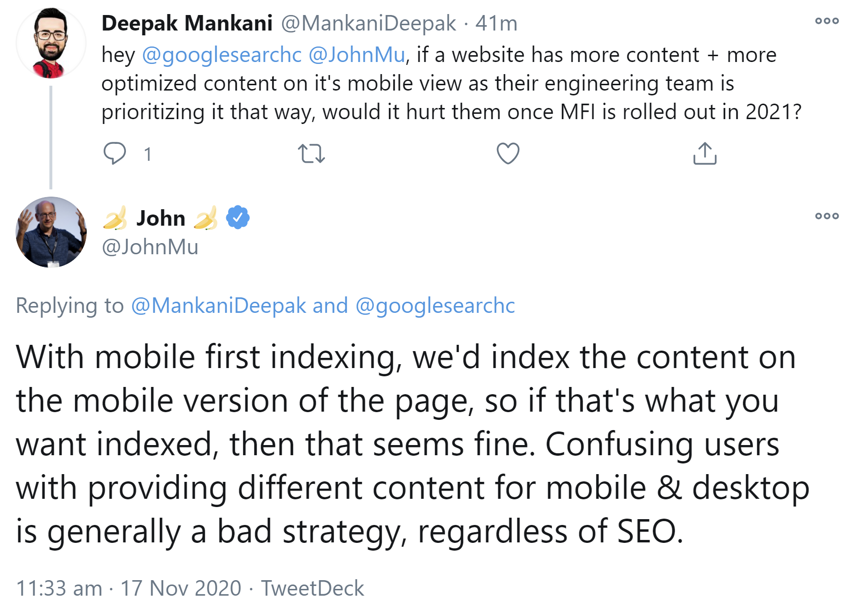This screenshot has width=854, height=616.
Task: Toggle follow via John's avatar
Action: (50, 232)
